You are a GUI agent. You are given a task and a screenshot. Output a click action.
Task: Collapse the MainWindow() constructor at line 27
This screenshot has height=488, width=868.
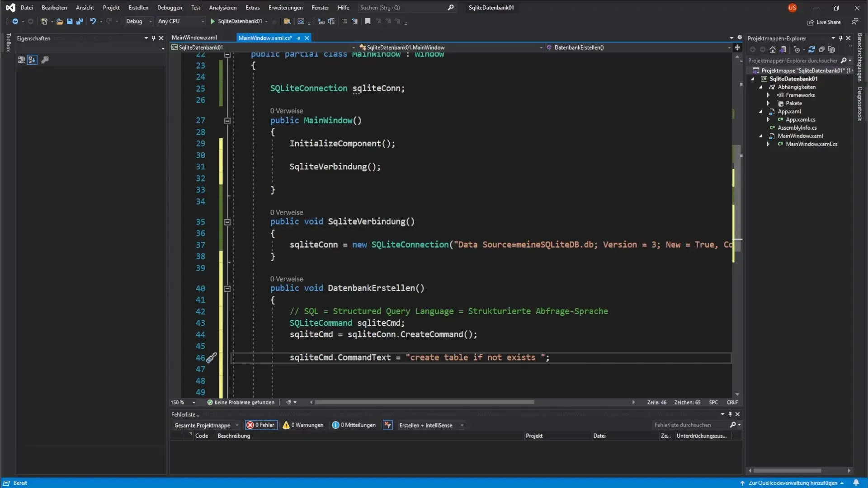227,121
